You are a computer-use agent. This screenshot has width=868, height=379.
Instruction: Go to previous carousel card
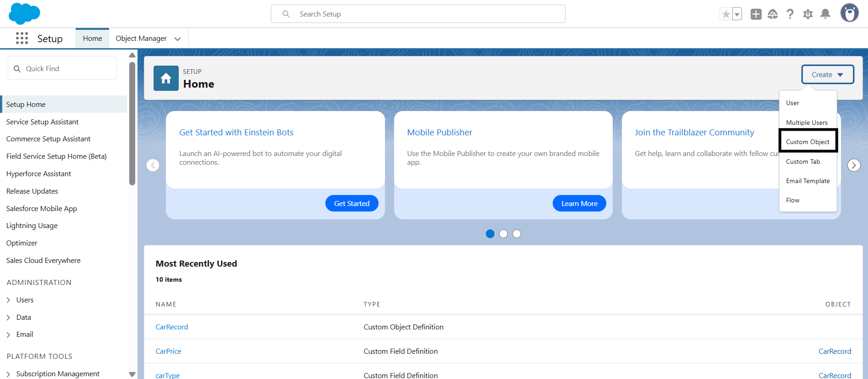(153, 165)
